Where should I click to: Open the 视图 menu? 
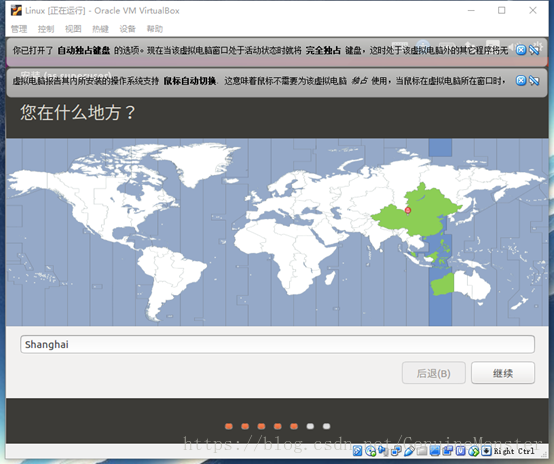(x=73, y=29)
